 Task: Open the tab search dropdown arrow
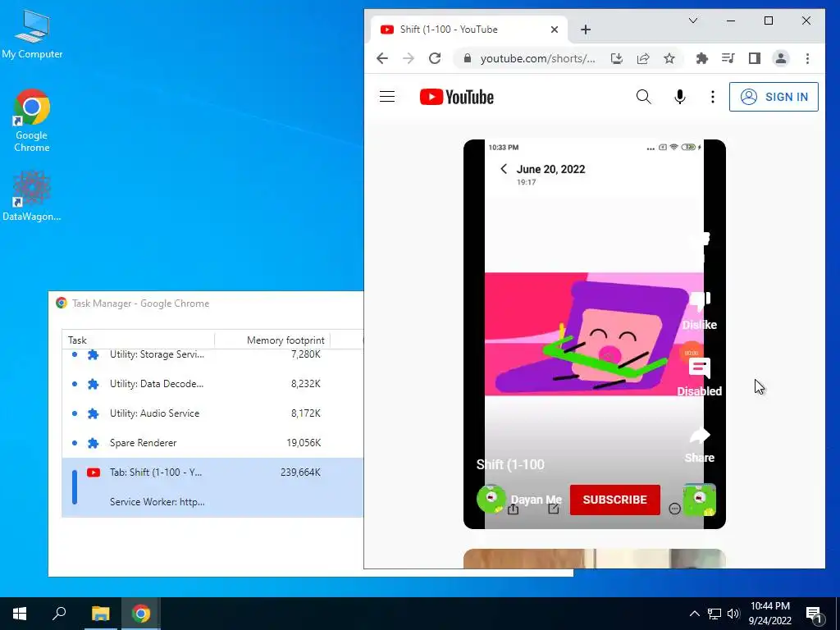(692, 21)
